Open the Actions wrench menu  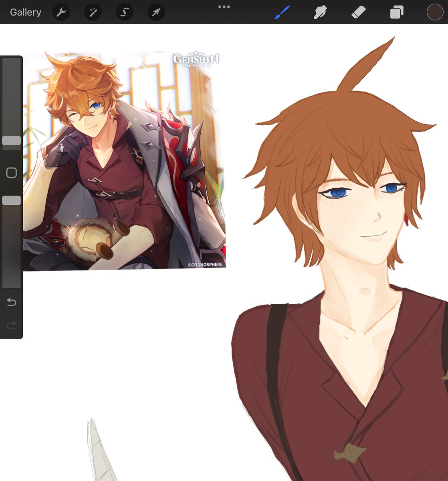pos(61,12)
